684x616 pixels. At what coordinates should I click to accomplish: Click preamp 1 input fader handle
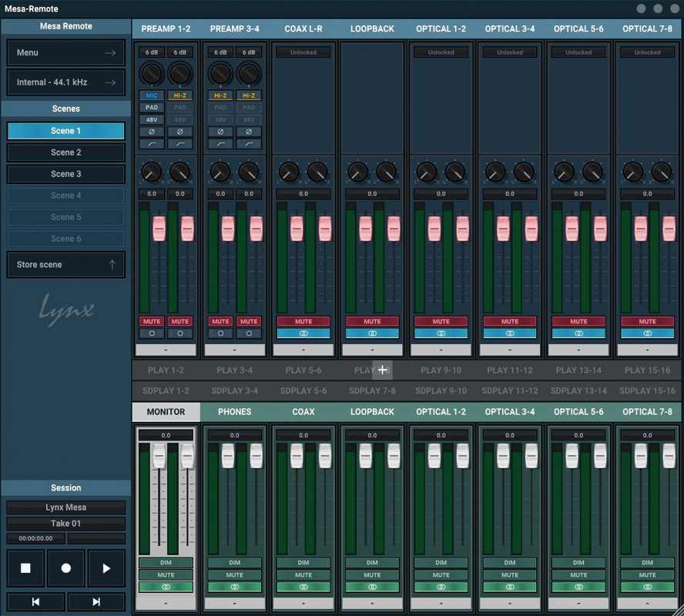coord(159,229)
